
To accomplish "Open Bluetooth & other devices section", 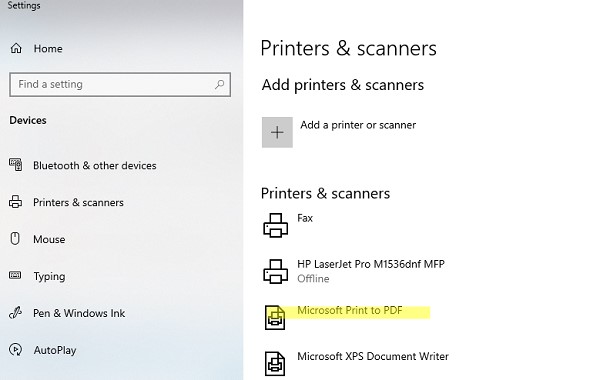I will (95, 165).
